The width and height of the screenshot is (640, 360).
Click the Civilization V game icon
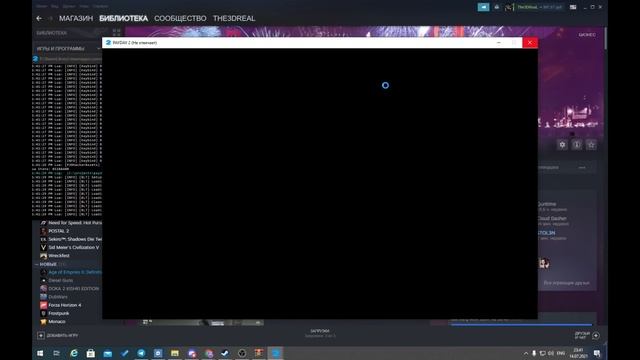43,247
